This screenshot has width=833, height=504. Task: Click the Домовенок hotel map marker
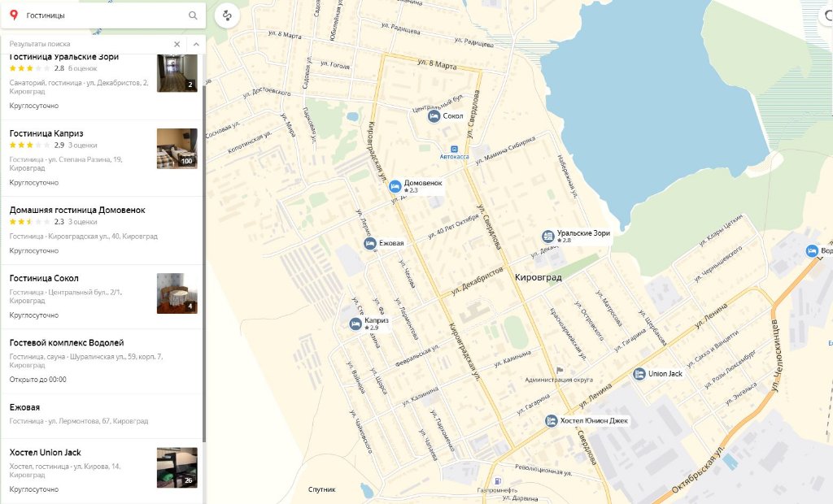[x=395, y=185]
